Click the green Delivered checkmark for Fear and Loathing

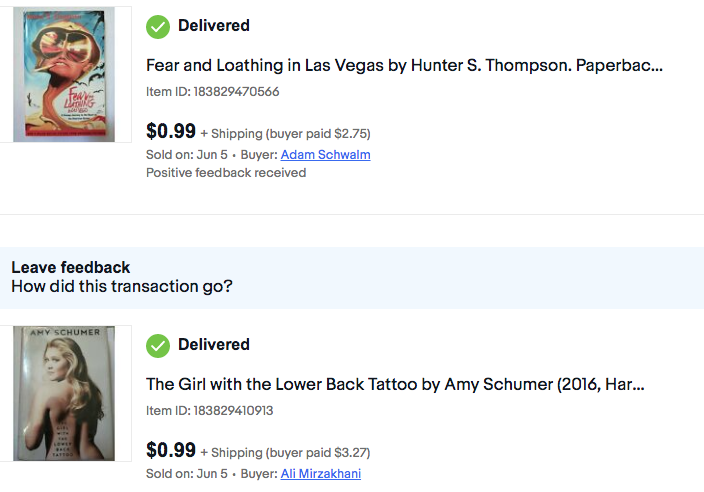tap(158, 27)
